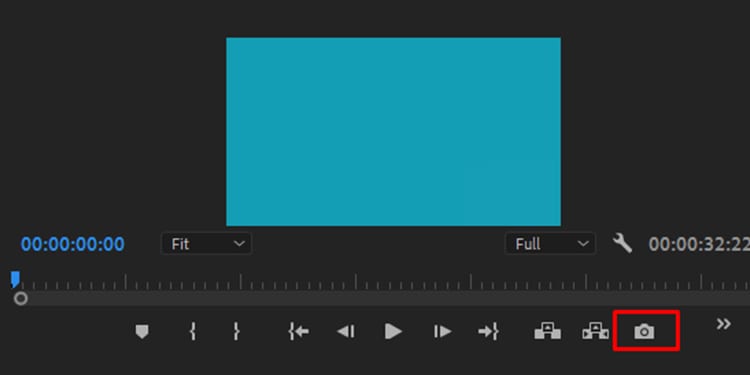Jump to the In point

click(x=298, y=331)
